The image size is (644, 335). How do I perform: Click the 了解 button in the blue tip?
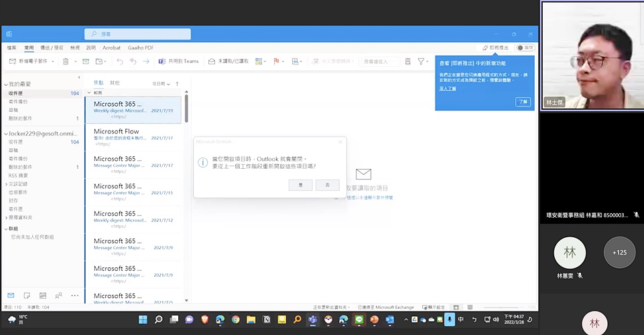[523, 102]
